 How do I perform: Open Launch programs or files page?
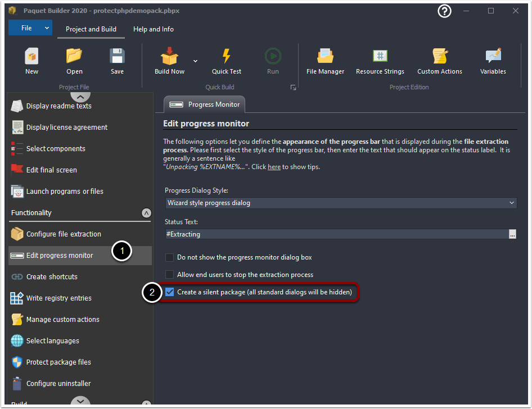coord(80,192)
